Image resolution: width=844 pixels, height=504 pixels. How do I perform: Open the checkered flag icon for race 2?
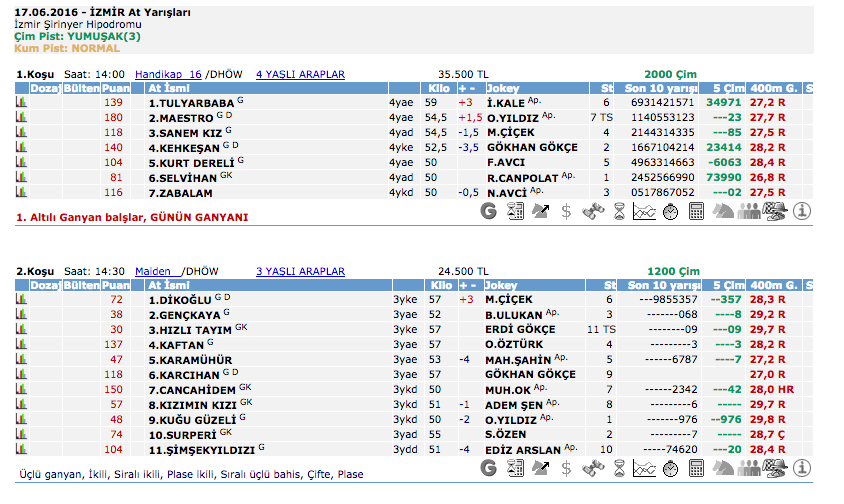(x=775, y=468)
